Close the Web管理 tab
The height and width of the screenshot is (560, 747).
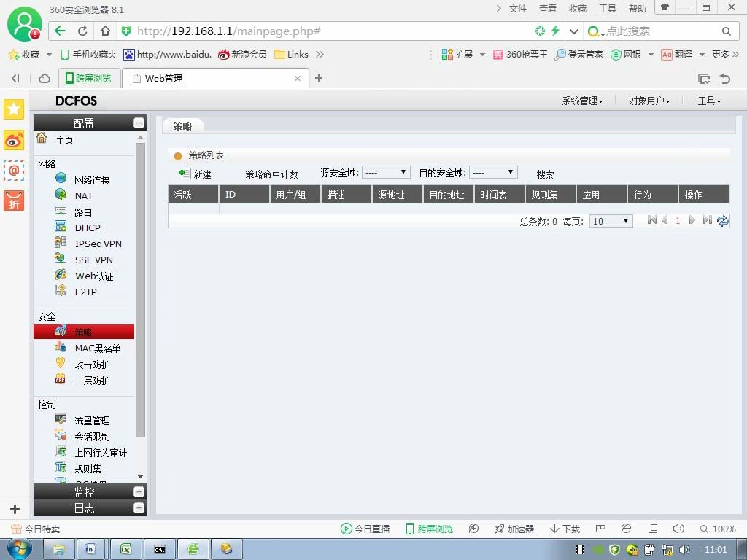(x=298, y=79)
